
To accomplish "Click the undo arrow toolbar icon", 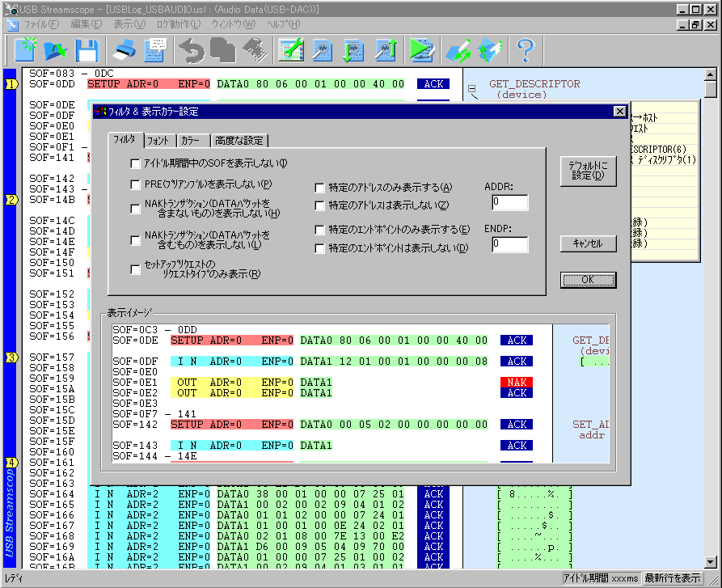I will 192,49.
